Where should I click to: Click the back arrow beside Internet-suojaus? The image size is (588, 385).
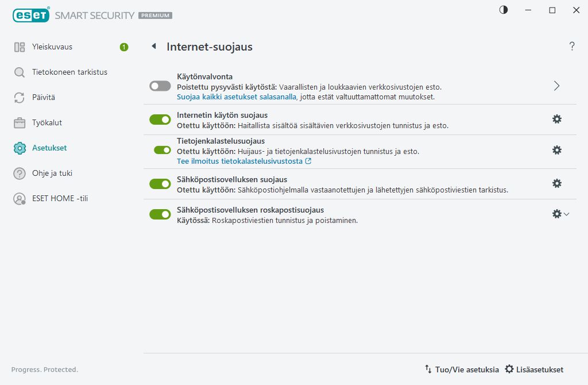[154, 47]
